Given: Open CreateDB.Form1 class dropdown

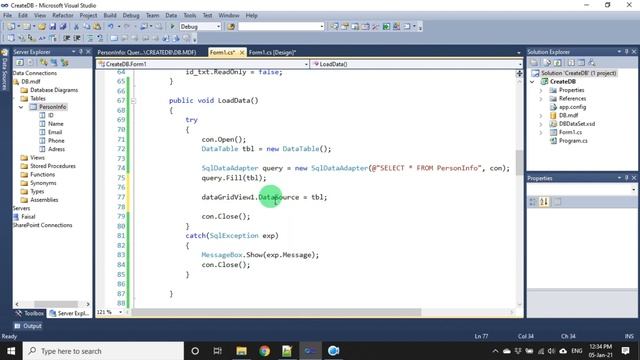Looking at the screenshot, I should coord(306,64).
